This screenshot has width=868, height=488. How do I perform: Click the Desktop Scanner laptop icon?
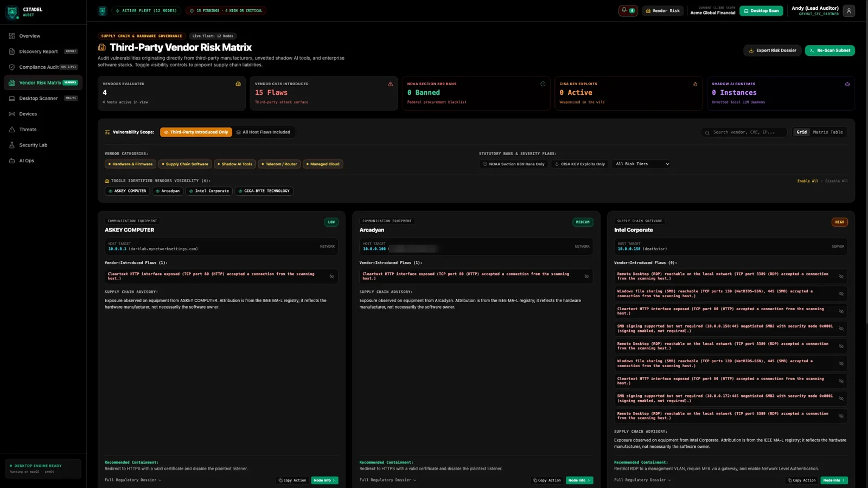tap(12, 98)
